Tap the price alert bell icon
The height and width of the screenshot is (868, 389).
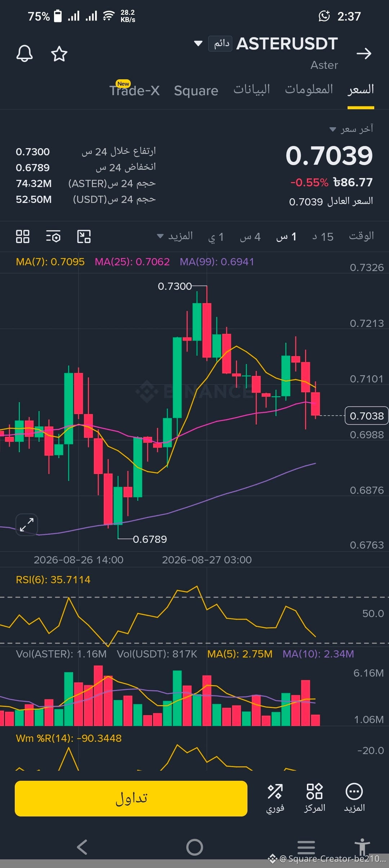click(x=24, y=54)
